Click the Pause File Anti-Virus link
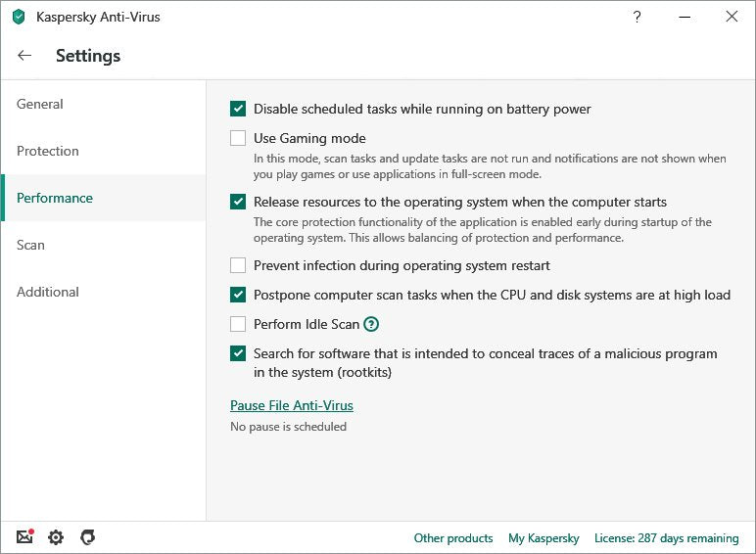 292,405
